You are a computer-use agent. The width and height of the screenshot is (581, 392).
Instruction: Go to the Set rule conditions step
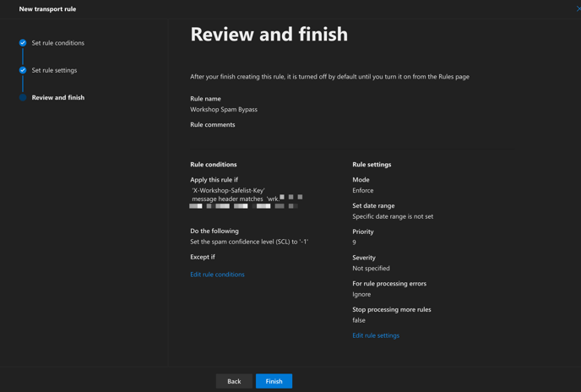coord(57,43)
